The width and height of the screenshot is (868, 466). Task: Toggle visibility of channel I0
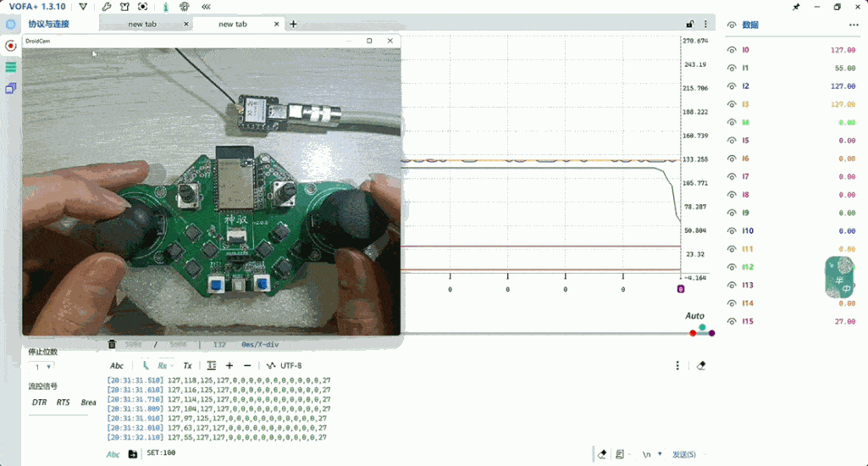pos(732,50)
